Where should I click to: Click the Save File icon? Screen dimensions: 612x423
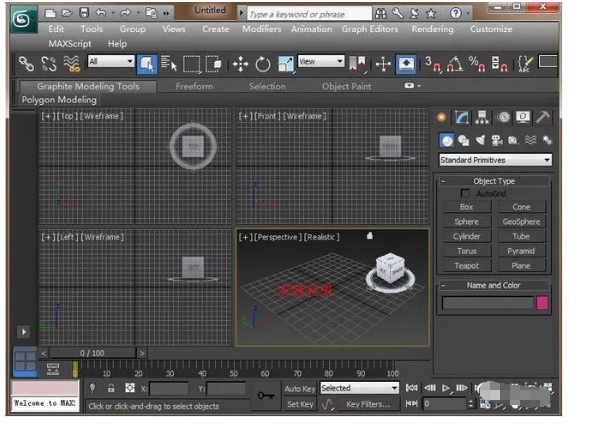84,13
